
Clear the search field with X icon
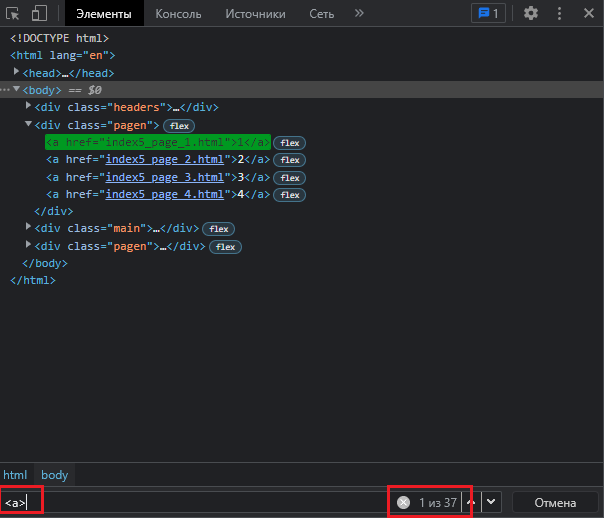point(403,502)
